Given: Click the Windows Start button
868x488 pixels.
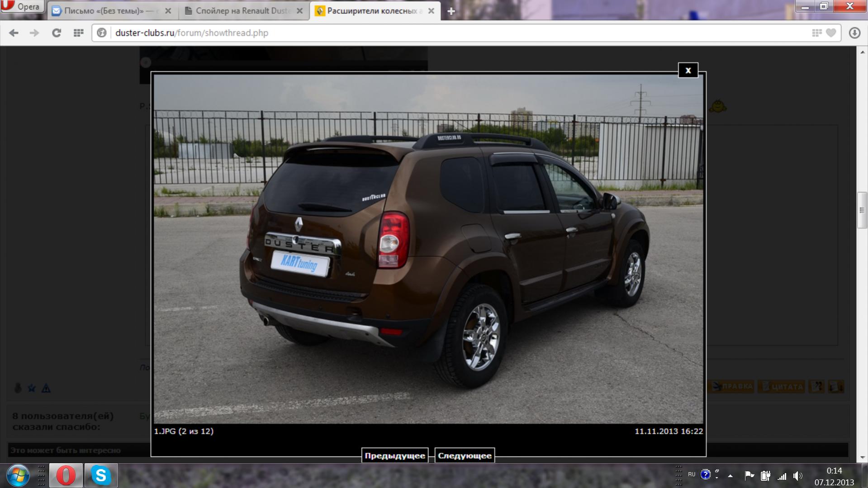Looking at the screenshot, I should point(18,475).
